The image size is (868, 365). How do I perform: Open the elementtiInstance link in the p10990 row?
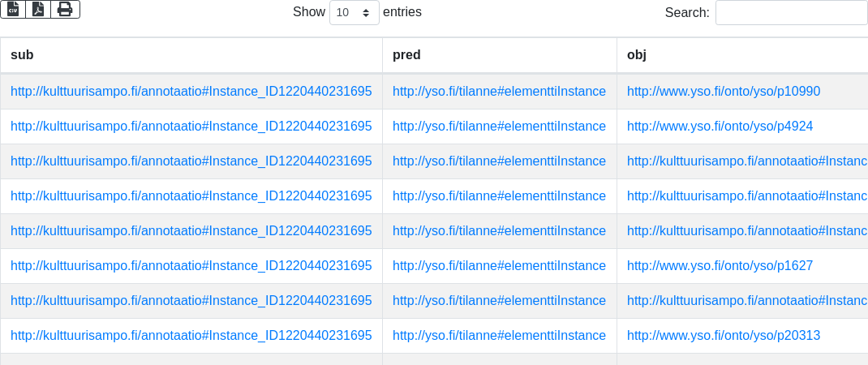pos(499,92)
